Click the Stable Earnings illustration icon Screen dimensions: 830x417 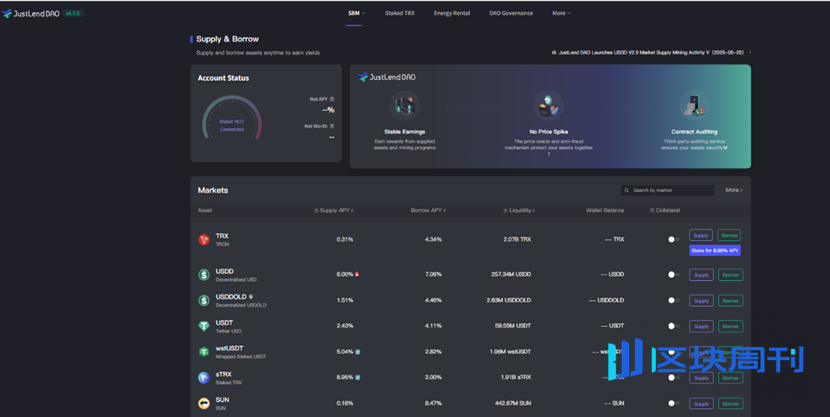pos(405,106)
